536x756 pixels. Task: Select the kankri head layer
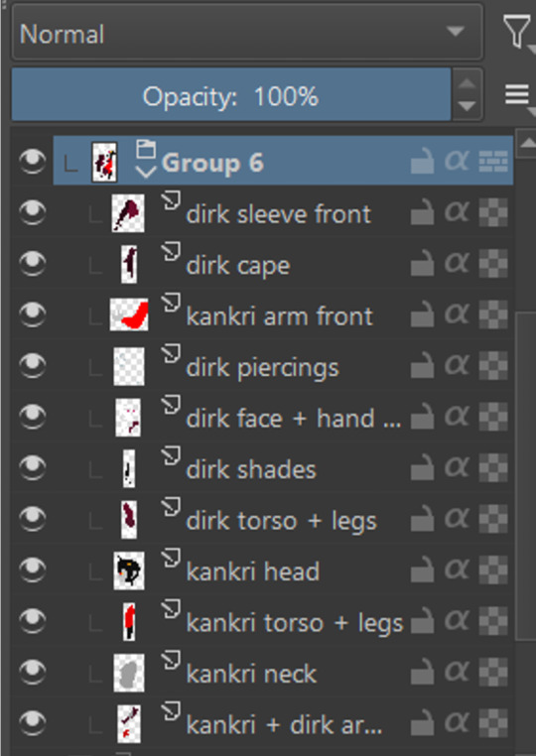click(252, 570)
